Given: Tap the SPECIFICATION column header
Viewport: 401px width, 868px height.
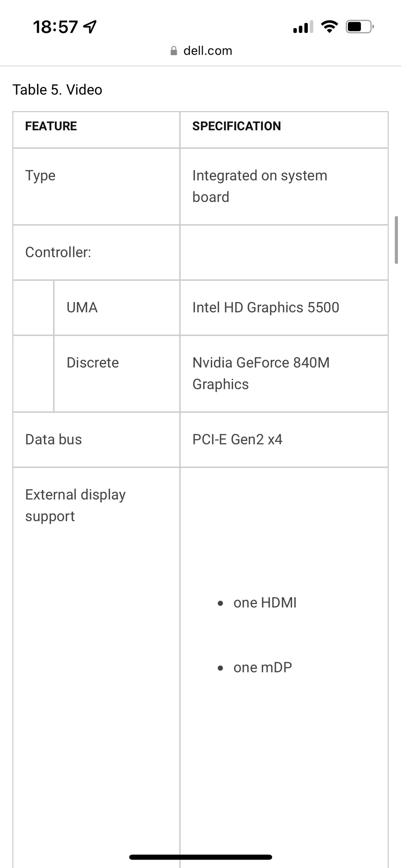Looking at the screenshot, I should click(x=236, y=126).
